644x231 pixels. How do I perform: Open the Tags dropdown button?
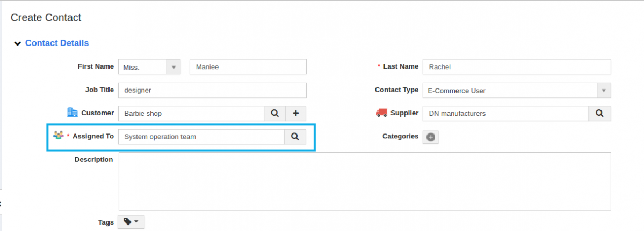tap(132, 222)
